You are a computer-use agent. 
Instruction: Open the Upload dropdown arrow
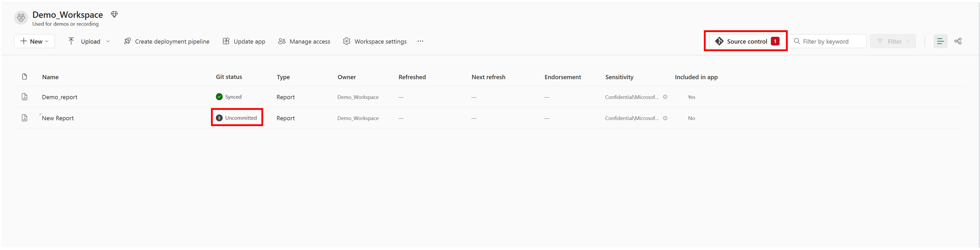point(108,41)
